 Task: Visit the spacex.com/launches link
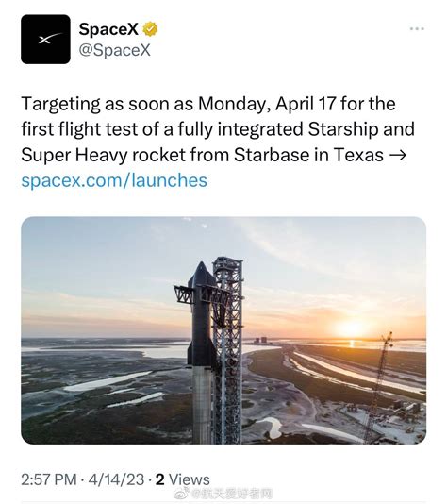(x=114, y=180)
